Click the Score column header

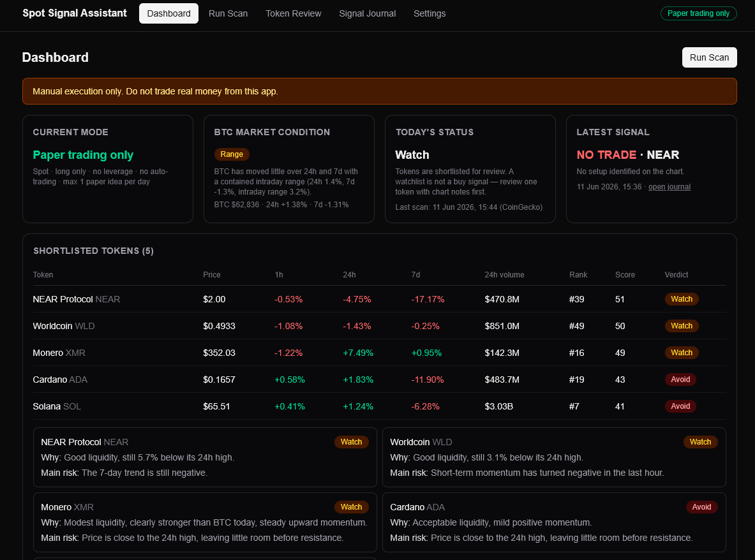[625, 275]
